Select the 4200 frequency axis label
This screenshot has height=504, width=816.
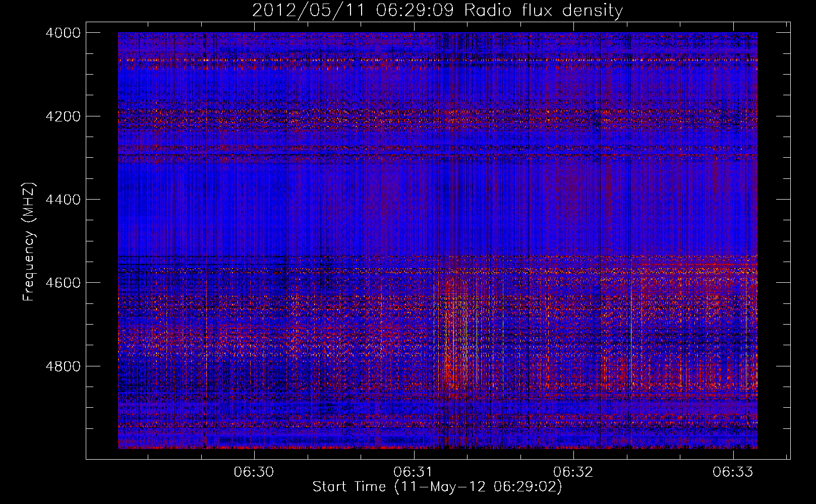coord(63,116)
